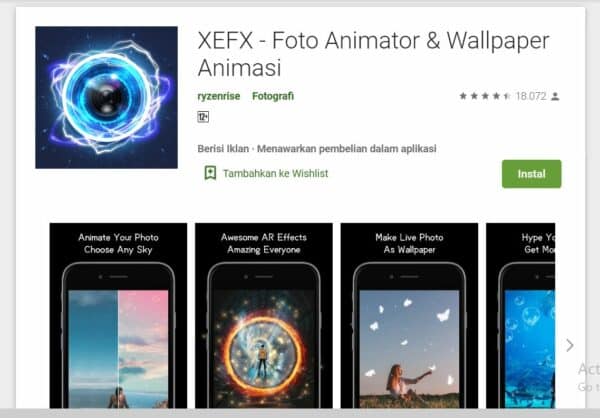Open the Awesome AR Effects screenshot

tap(264, 315)
